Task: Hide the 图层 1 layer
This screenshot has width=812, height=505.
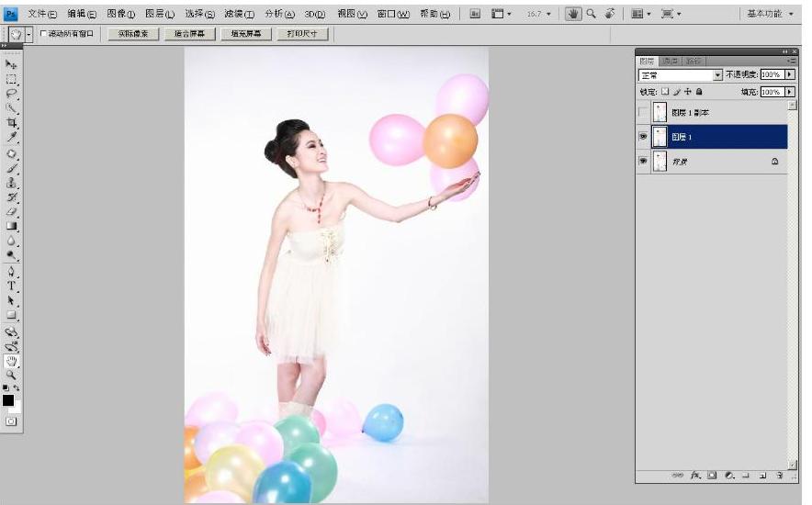Action: point(643,137)
